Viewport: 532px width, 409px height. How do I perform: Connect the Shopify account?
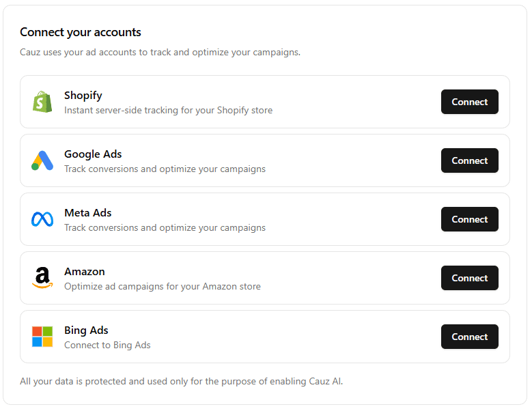pos(469,102)
